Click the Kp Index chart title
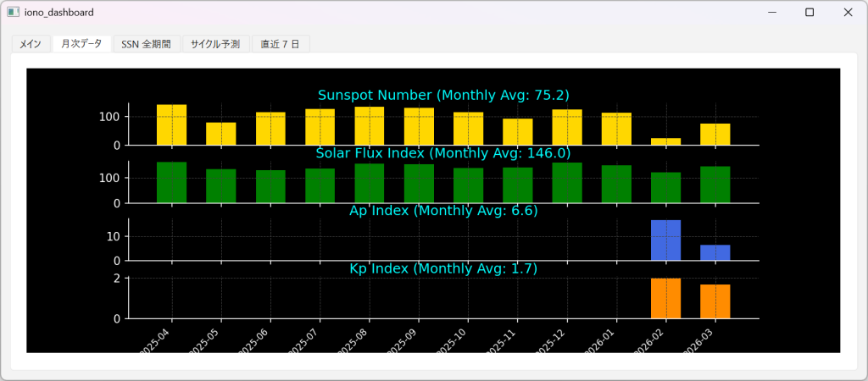 tap(443, 268)
